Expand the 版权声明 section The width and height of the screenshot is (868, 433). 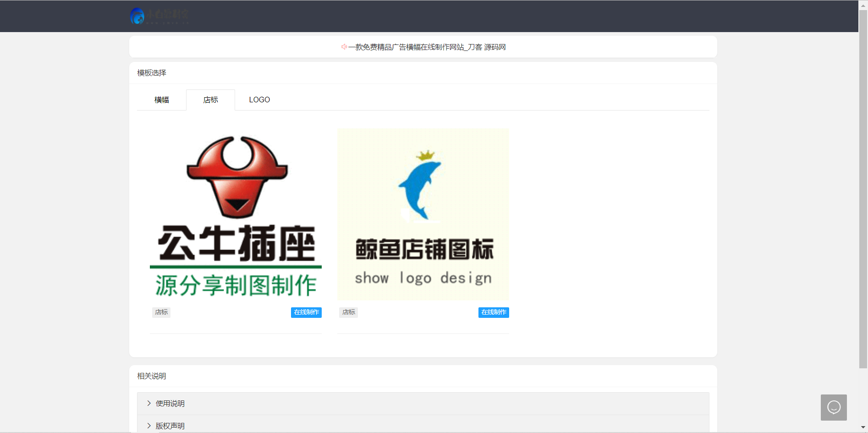(x=170, y=426)
